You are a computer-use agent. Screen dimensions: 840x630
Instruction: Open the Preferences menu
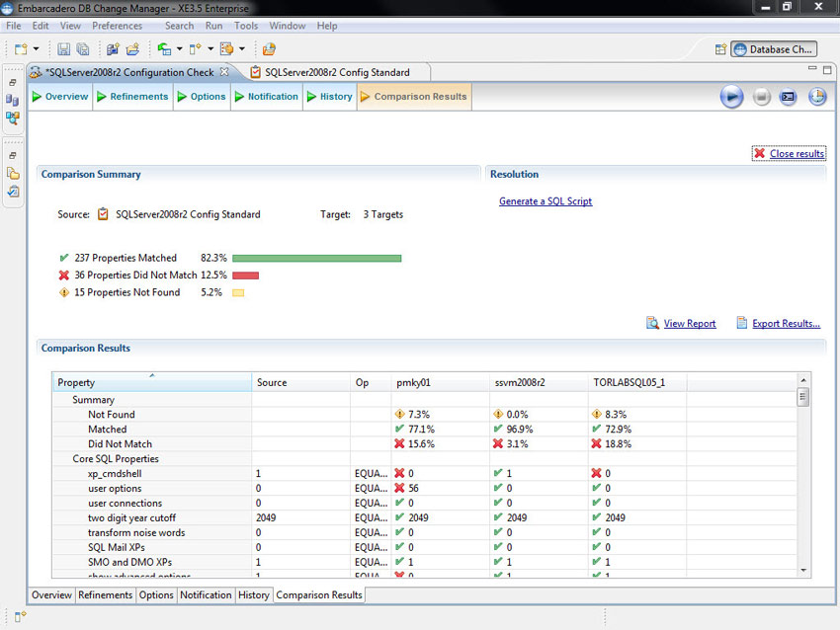coord(118,26)
